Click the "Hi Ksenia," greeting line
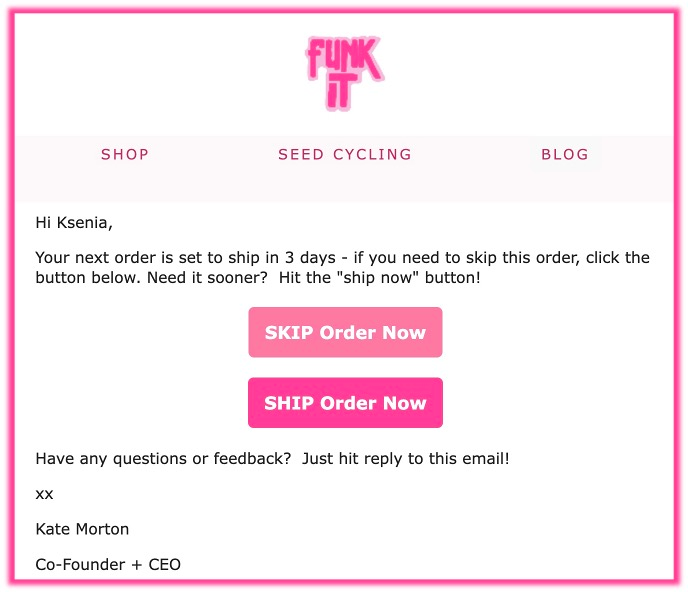This screenshot has height=592, width=688. (x=74, y=223)
